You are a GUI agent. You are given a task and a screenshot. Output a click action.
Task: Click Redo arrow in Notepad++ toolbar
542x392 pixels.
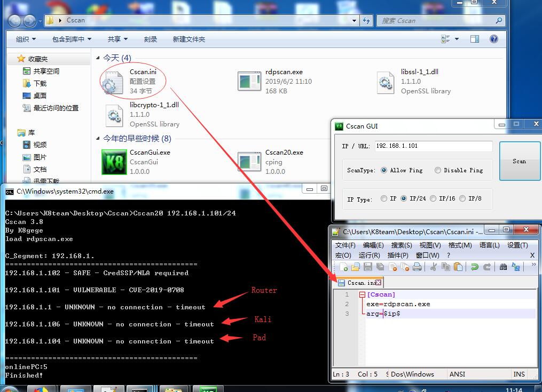point(486,267)
